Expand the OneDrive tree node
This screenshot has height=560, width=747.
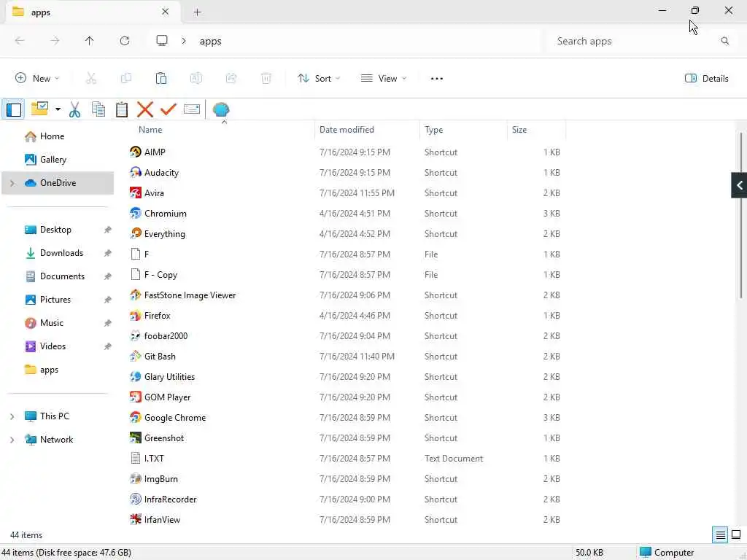12,183
